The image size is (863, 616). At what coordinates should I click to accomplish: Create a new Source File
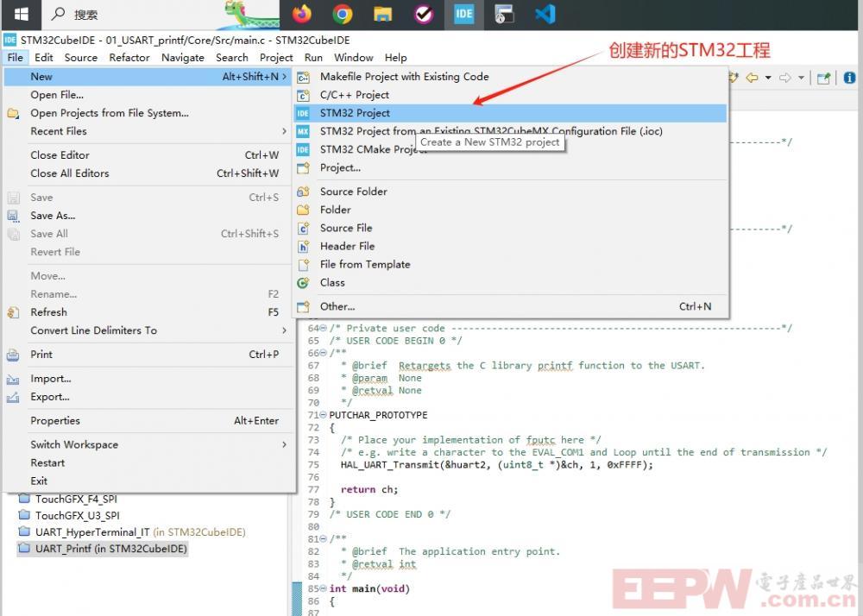pos(510,228)
